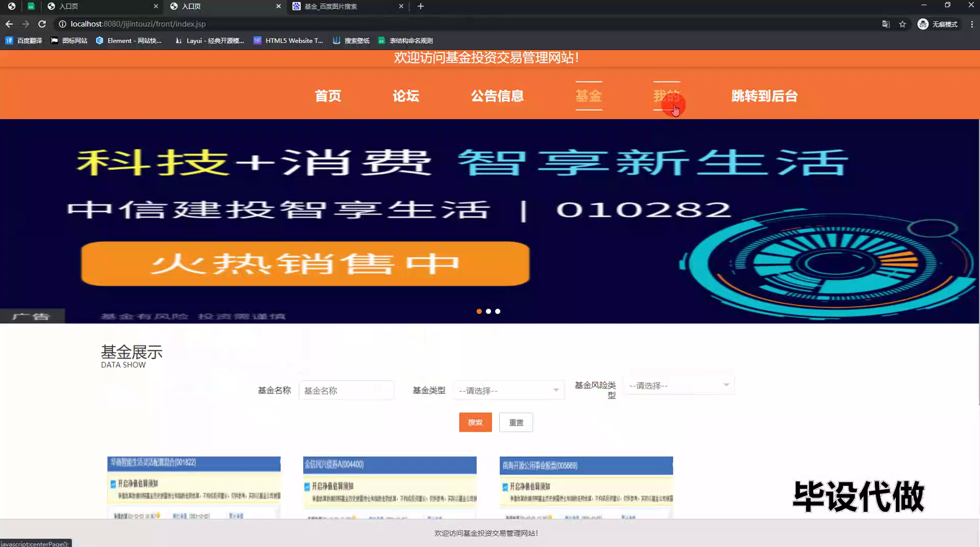The image size is (980, 547).
Task: Click the translate page icon
Action: click(x=886, y=24)
